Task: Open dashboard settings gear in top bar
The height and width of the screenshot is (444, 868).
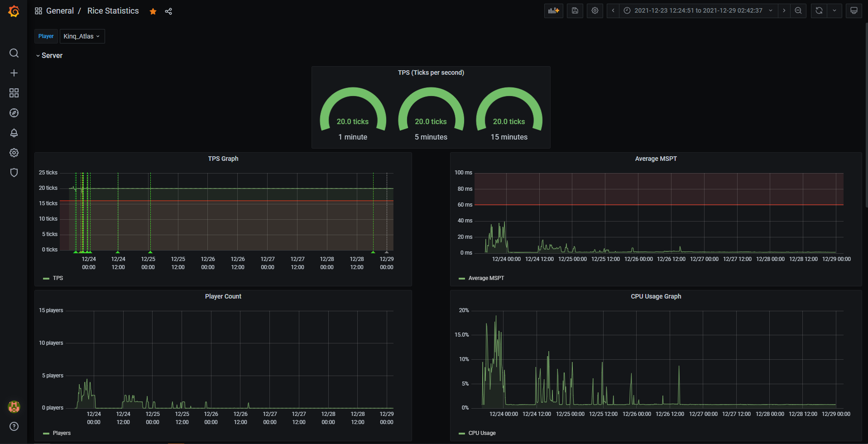Action: pos(595,11)
